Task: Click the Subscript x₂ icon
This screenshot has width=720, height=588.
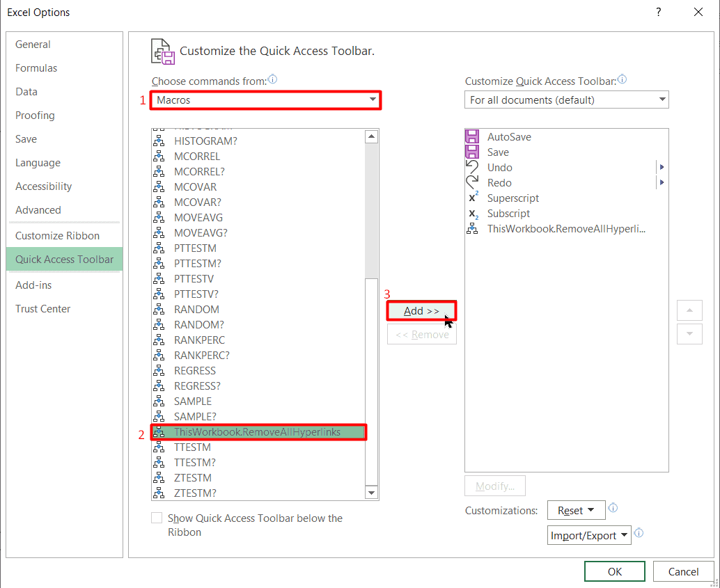Action: [473, 214]
